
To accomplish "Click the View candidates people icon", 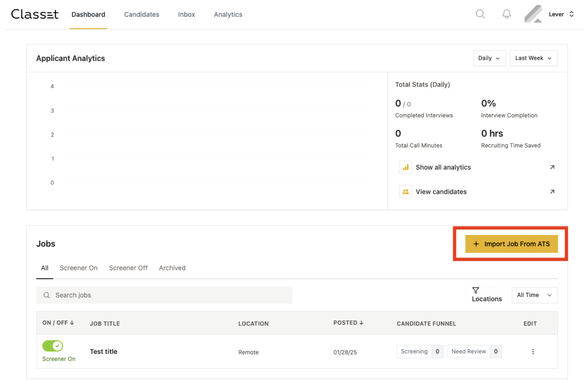I will point(405,192).
